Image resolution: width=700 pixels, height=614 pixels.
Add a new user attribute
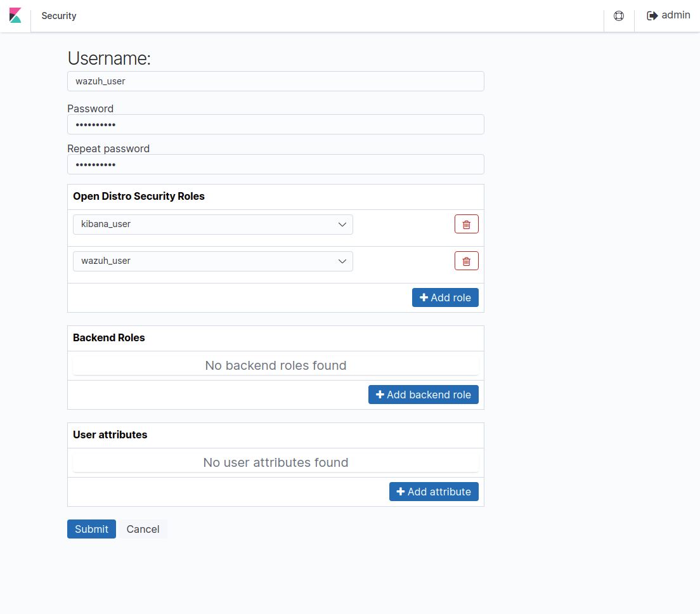click(x=434, y=491)
